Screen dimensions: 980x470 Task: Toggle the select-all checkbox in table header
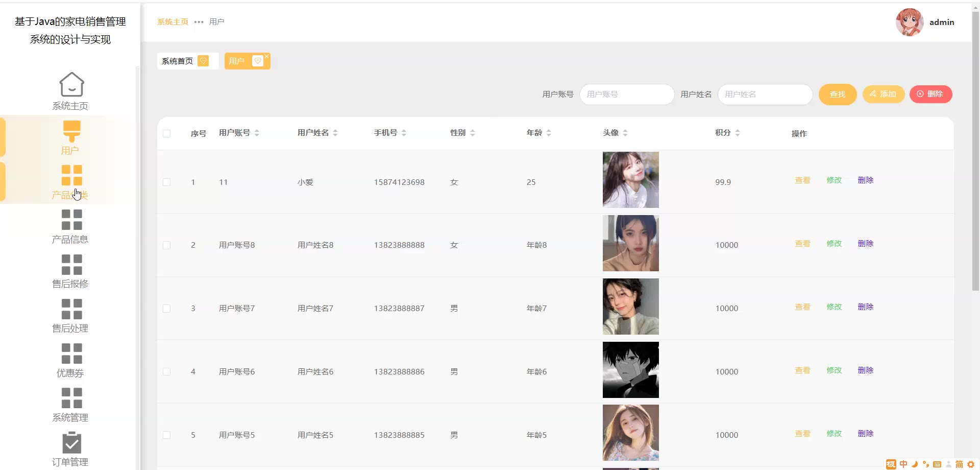pos(166,133)
